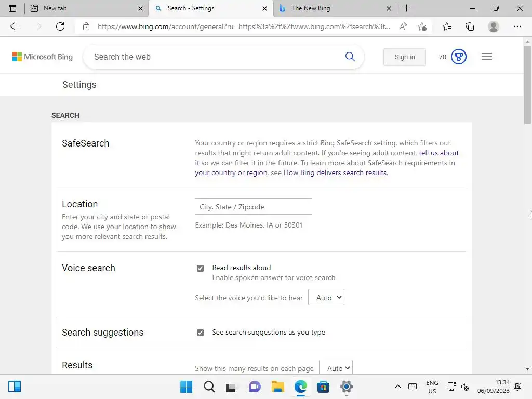This screenshot has height=399, width=532.
Task: Open Microsoft Store from the taskbar
Action: click(323, 387)
